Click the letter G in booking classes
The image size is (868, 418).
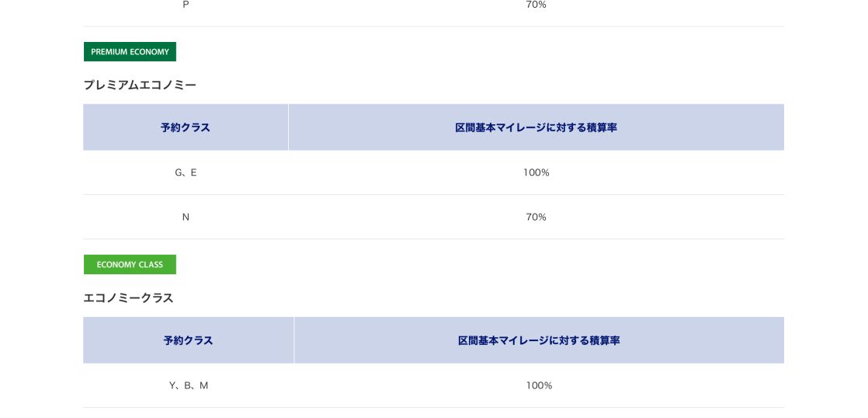pos(179,172)
